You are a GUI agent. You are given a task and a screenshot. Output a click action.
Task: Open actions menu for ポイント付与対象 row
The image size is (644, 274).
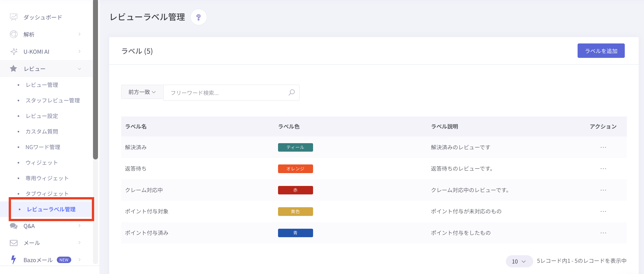603,211
